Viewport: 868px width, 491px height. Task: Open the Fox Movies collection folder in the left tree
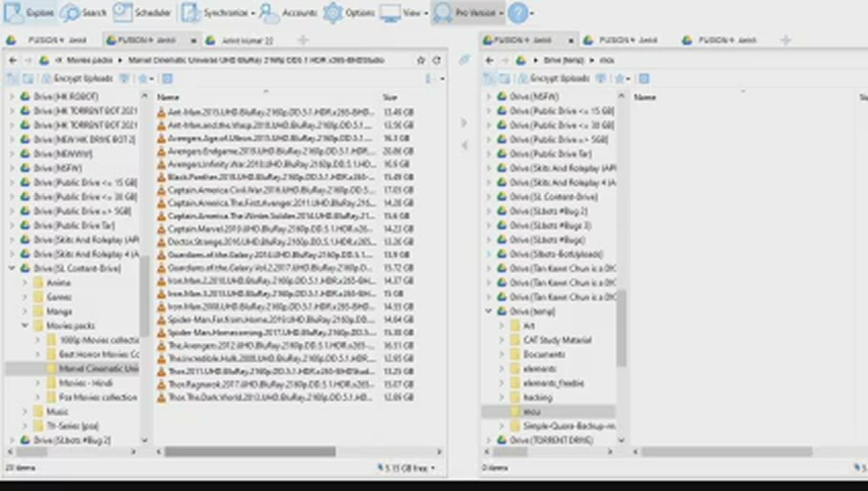coord(98,397)
